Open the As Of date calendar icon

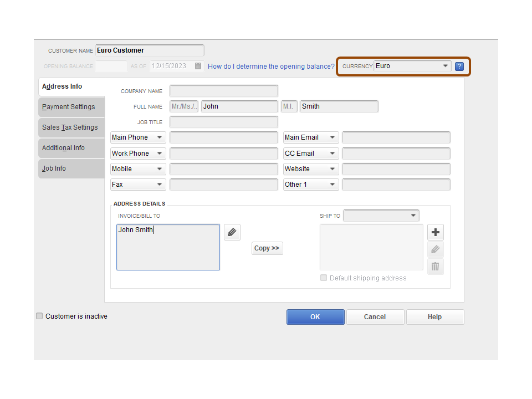tap(198, 66)
